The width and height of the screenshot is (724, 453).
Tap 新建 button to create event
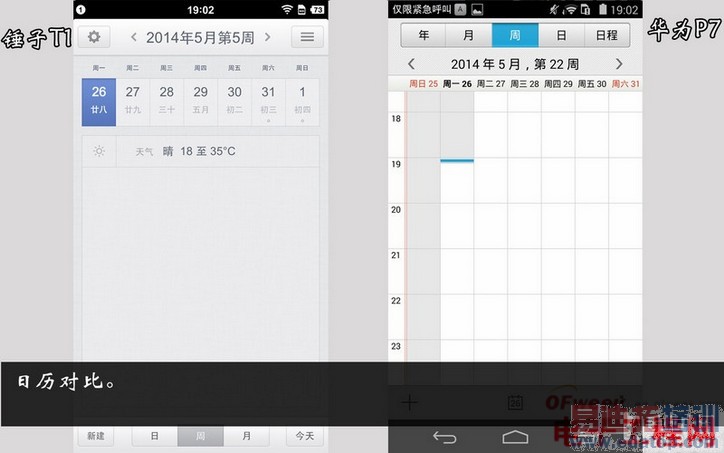pos(96,436)
